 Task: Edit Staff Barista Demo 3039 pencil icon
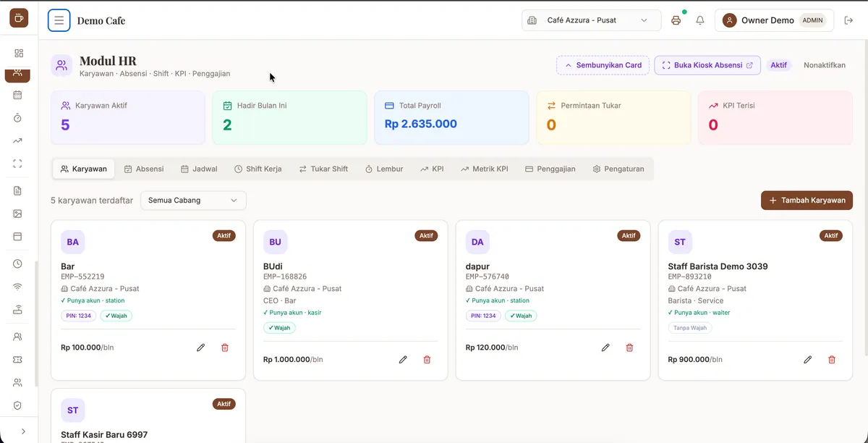[x=808, y=360]
